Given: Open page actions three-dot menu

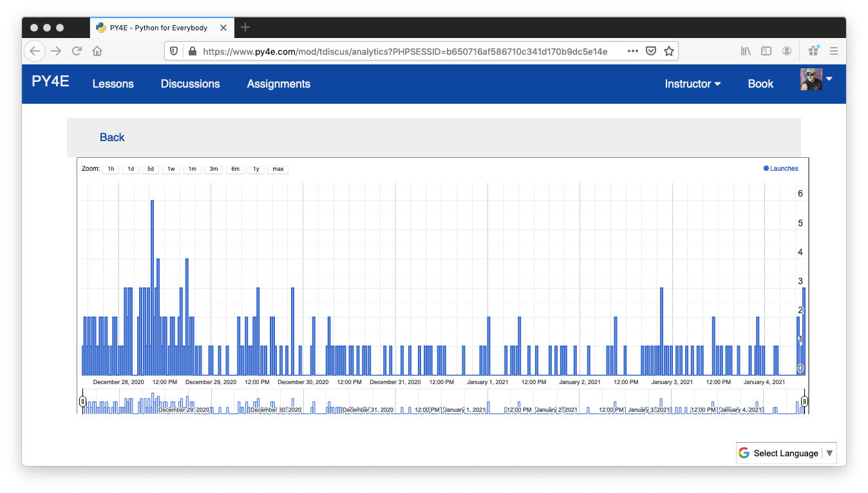Looking at the screenshot, I should [633, 51].
